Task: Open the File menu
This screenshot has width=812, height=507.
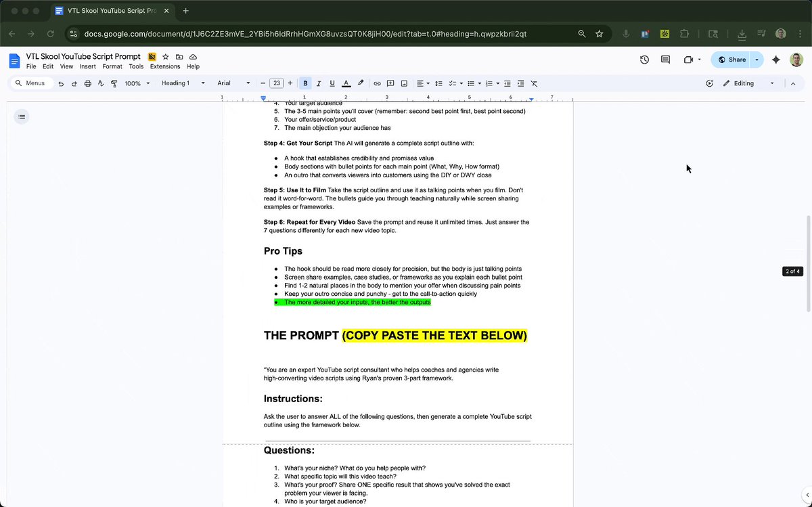Action: tap(31, 66)
